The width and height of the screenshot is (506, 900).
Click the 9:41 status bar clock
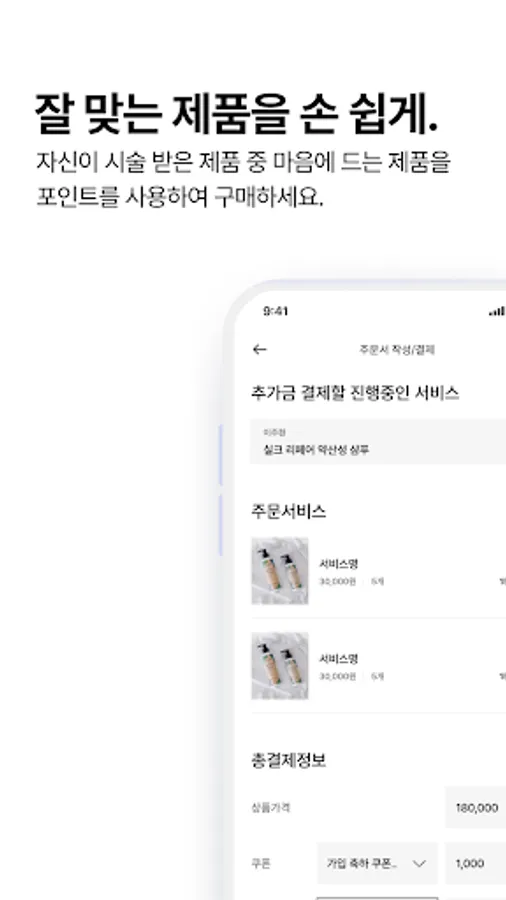point(275,311)
